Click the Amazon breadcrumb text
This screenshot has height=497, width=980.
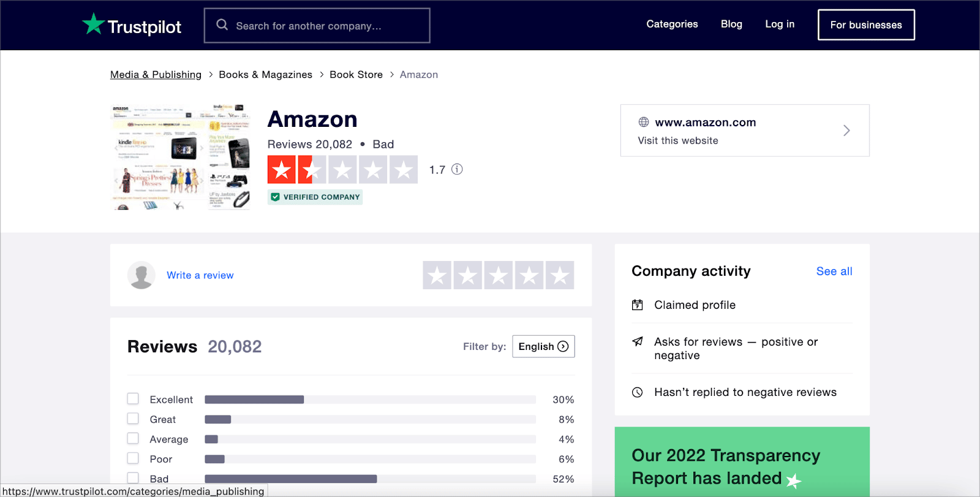click(419, 74)
